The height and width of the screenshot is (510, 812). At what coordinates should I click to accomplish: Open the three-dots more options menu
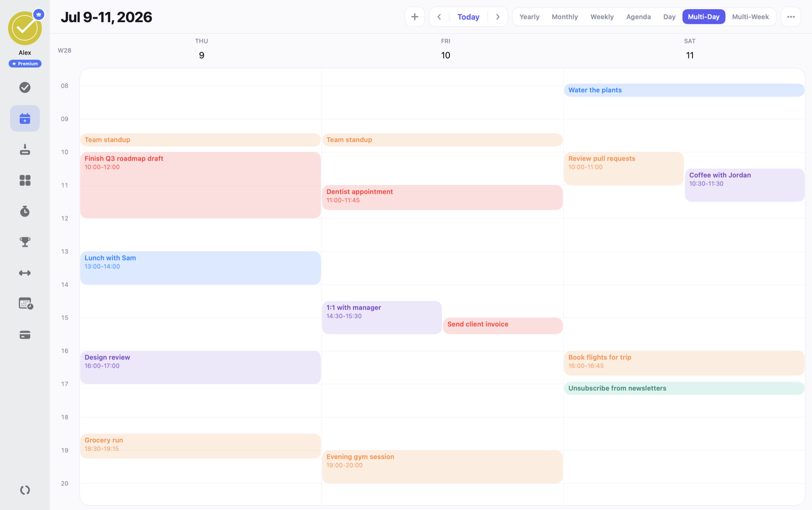(x=791, y=17)
